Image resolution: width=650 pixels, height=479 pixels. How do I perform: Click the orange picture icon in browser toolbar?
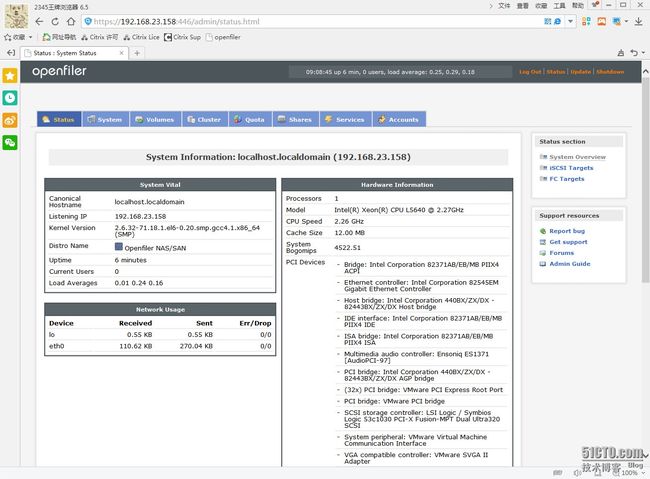(x=601, y=22)
